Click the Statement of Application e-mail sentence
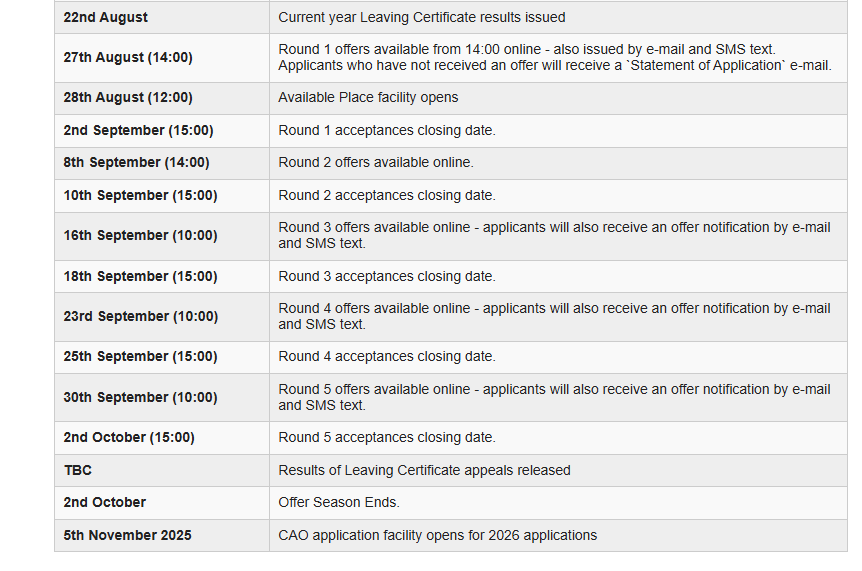Viewport: 862px width, 571px height. (x=554, y=66)
